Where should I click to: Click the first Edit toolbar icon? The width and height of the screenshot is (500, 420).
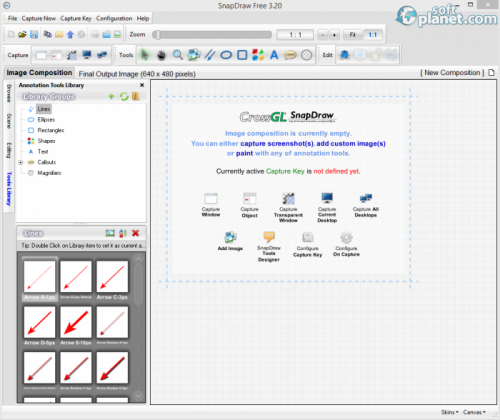[344, 55]
